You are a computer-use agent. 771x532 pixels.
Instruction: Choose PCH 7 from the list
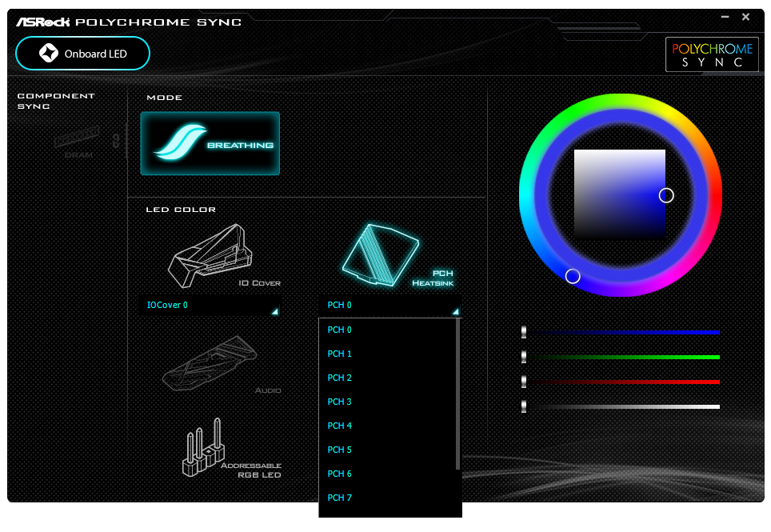coord(387,498)
